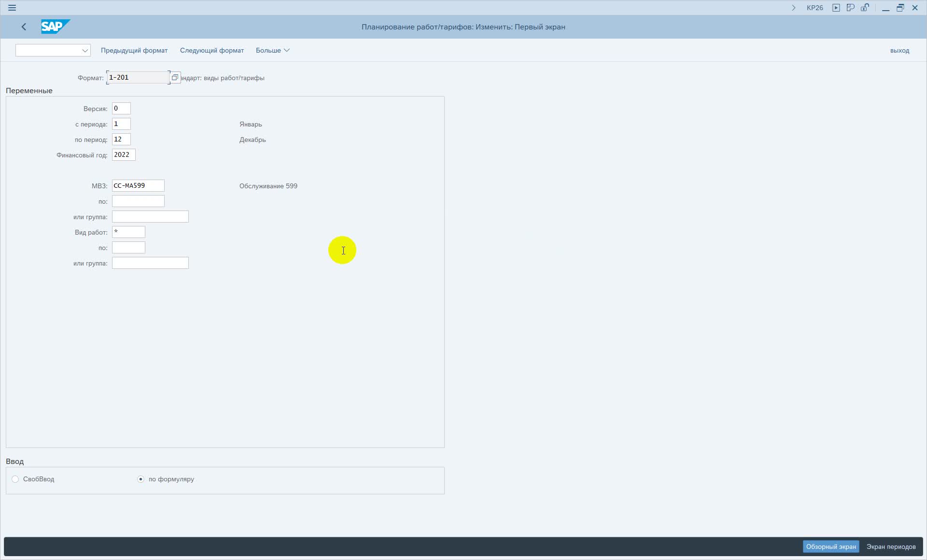The width and height of the screenshot is (927, 560).
Task: Click Предыдущий формат button
Action: click(134, 50)
